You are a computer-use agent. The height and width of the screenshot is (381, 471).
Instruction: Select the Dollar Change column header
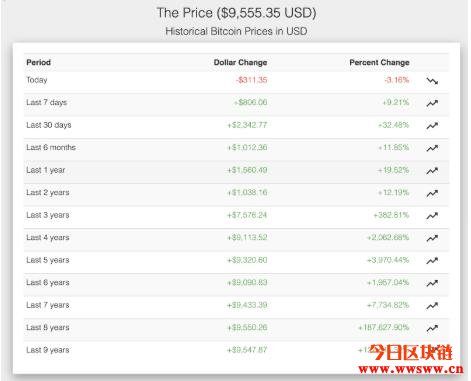(240, 62)
